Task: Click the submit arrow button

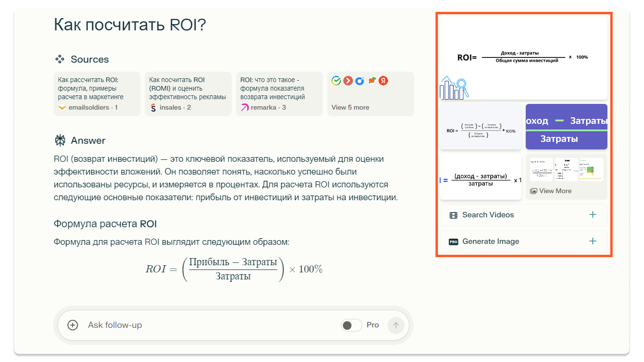Action: [396, 325]
